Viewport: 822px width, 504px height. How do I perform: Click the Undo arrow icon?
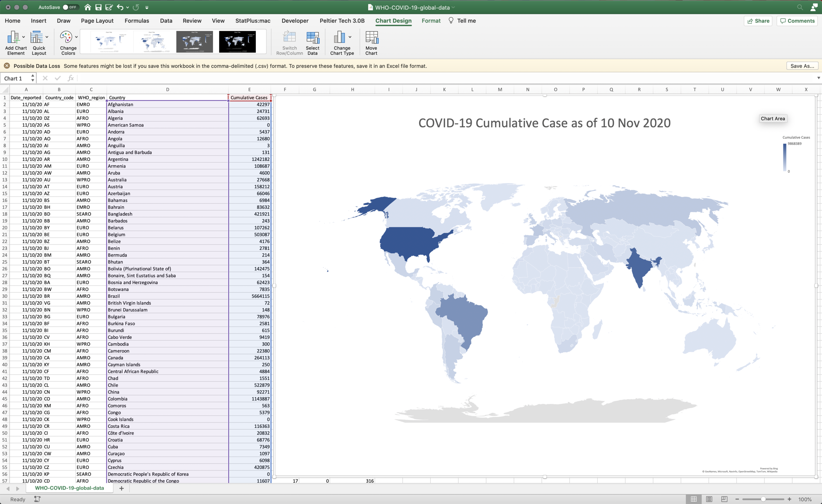click(x=120, y=7)
